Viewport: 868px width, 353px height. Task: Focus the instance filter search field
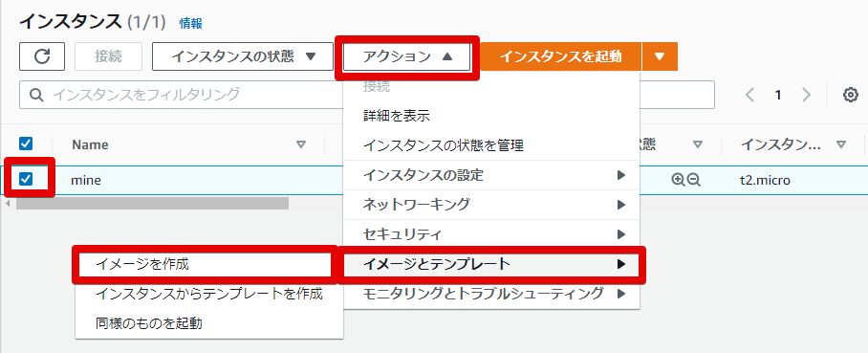(x=181, y=95)
